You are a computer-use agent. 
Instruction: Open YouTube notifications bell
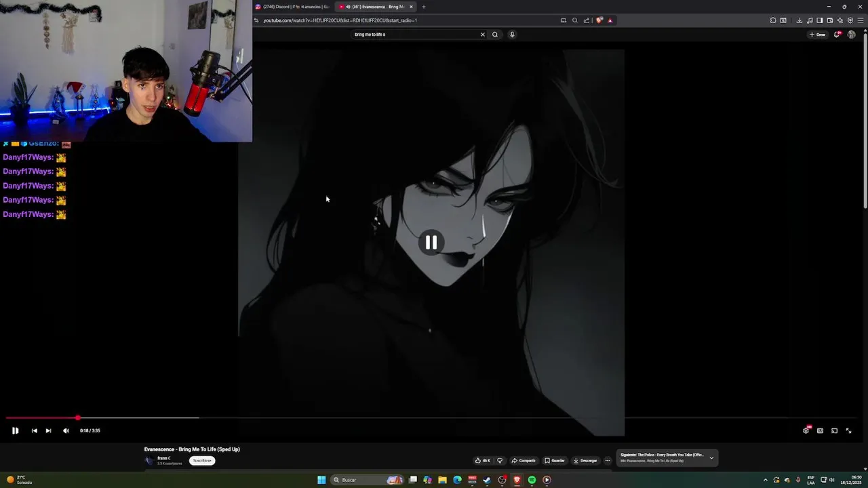pyautogui.click(x=837, y=35)
